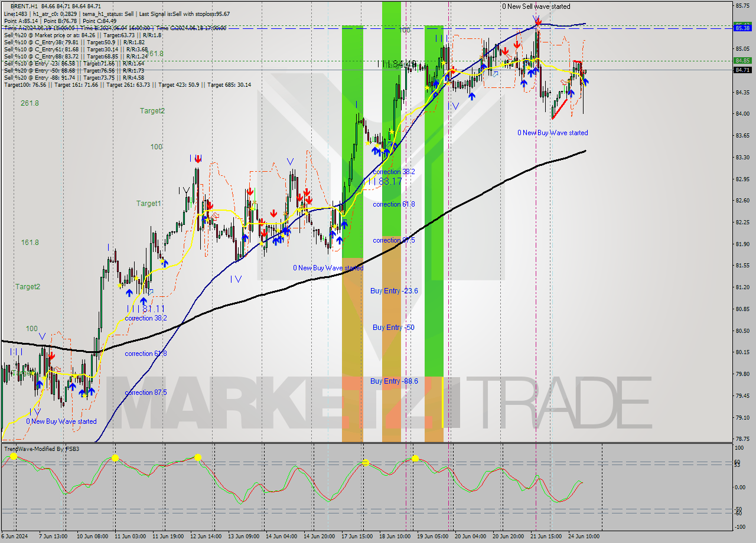
Task: Click the '14 Jun 20:00' time label
Action: point(319,537)
